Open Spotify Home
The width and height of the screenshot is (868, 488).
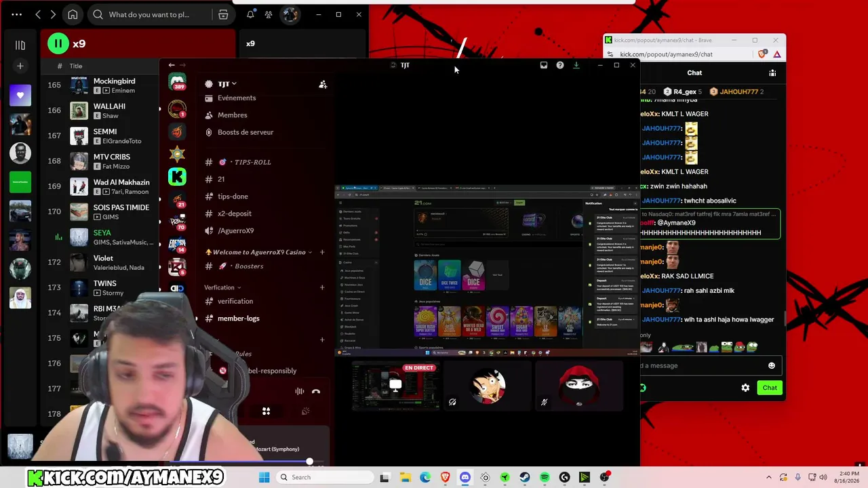[73, 14]
